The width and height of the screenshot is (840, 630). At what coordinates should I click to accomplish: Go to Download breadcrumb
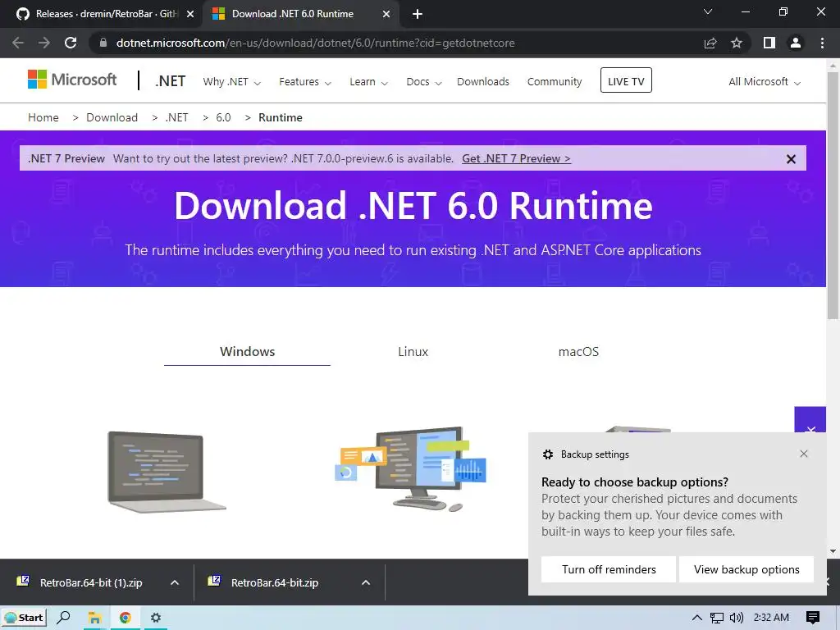point(112,117)
